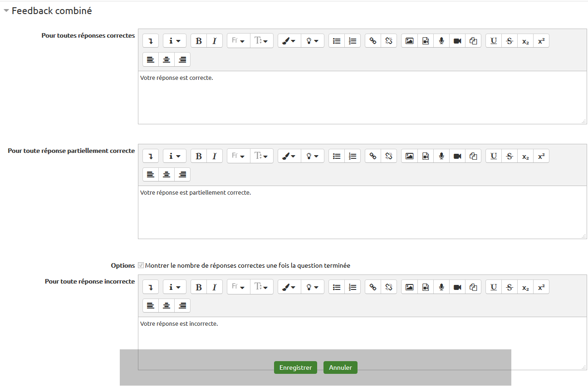
Task: Toggle 'Montrer le nombre de réponses correctes' checkbox
Action: (x=141, y=265)
